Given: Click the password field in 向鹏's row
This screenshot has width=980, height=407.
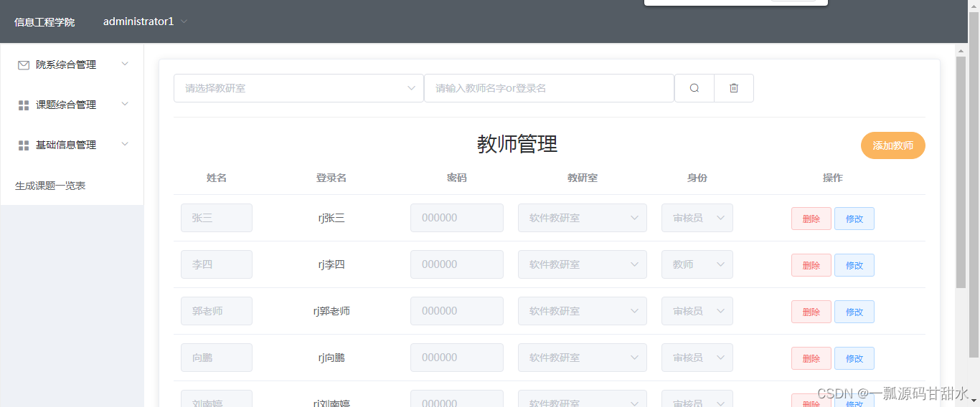Looking at the screenshot, I should click(x=457, y=358).
